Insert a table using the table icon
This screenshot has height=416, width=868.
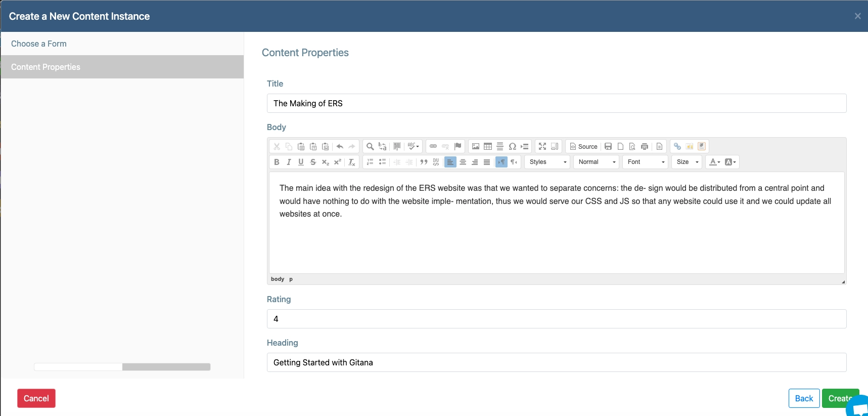(x=488, y=147)
